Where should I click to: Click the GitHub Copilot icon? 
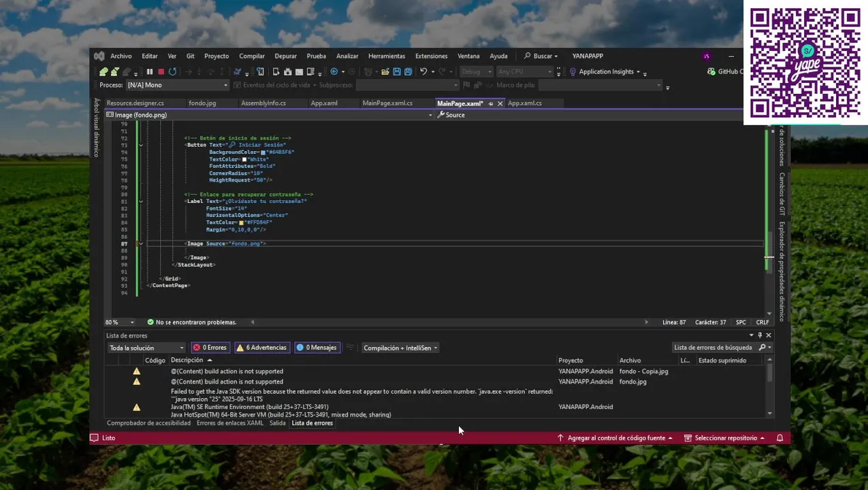(711, 71)
